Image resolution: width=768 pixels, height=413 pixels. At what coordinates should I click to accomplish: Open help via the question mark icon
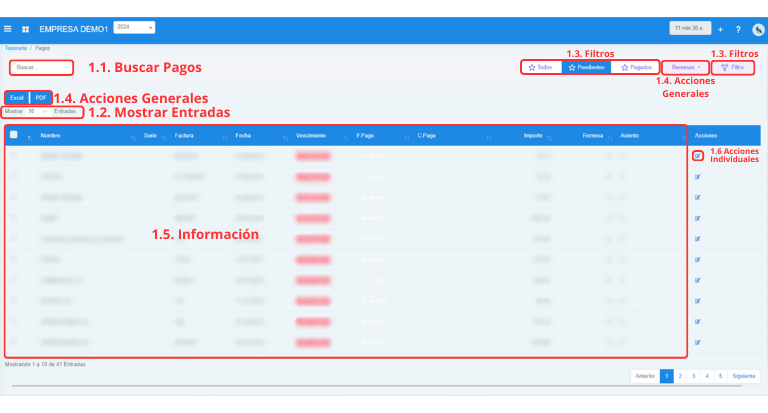pos(738,29)
